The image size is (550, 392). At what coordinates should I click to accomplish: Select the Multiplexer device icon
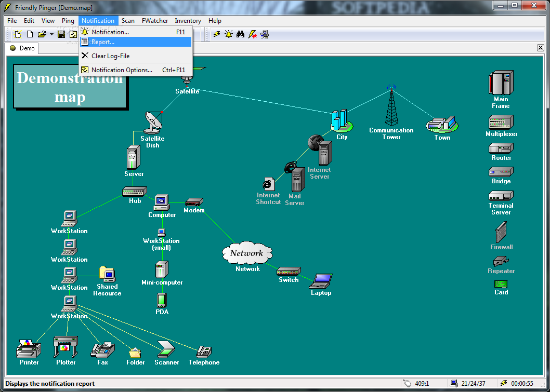[x=501, y=122]
